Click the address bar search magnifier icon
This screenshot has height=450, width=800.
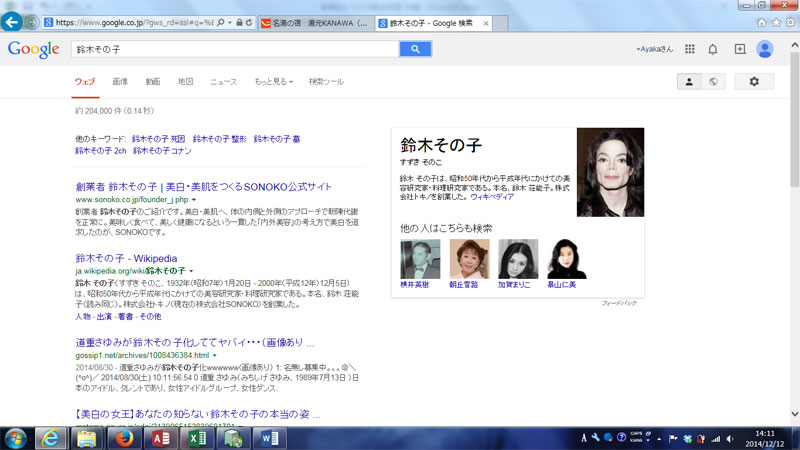coord(220,22)
